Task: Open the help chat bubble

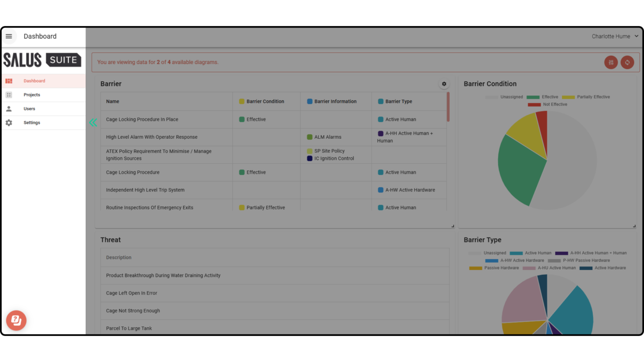Action: (x=16, y=321)
